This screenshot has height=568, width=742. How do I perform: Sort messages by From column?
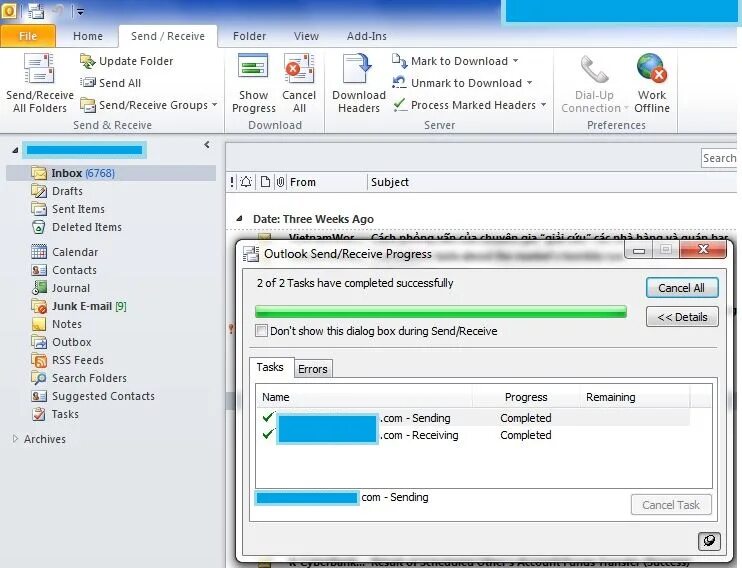coord(327,182)
